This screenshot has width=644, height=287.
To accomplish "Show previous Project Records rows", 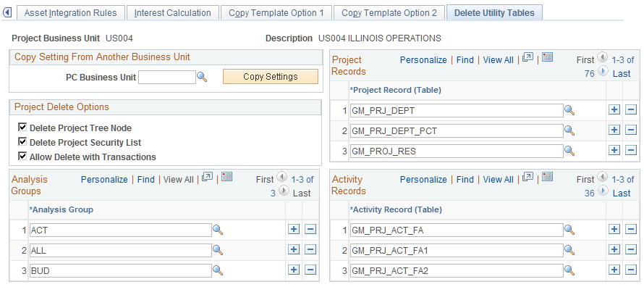I will point(602,57).
